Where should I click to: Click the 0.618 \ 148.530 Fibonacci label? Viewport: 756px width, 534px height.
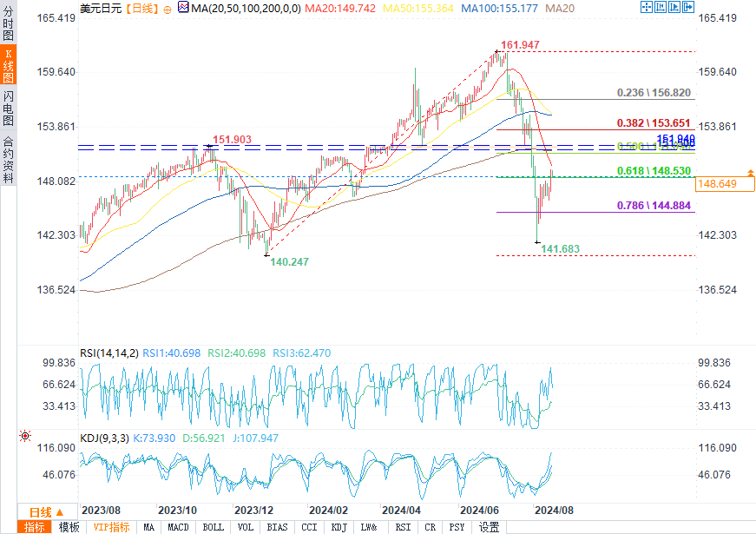click(654, 171)
